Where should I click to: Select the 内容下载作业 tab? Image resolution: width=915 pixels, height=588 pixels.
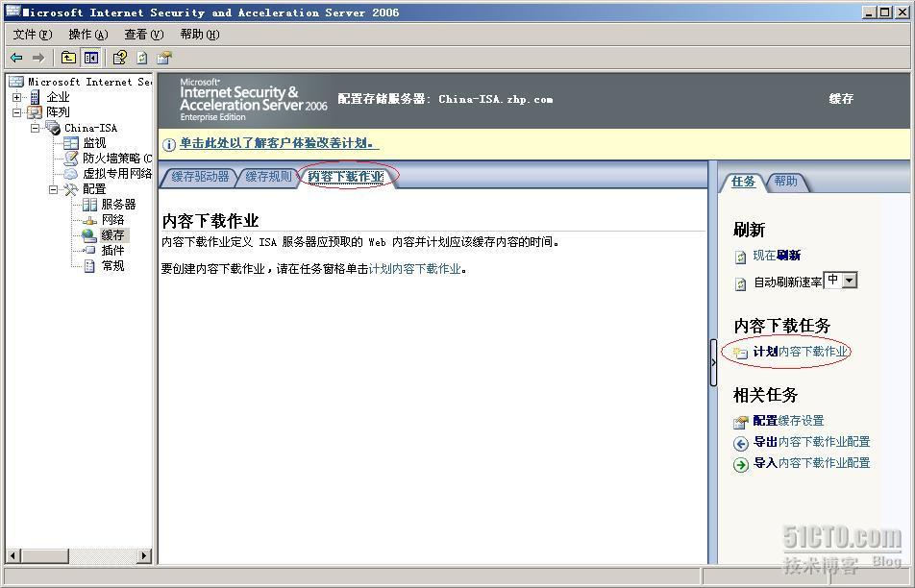click(345, 177)
